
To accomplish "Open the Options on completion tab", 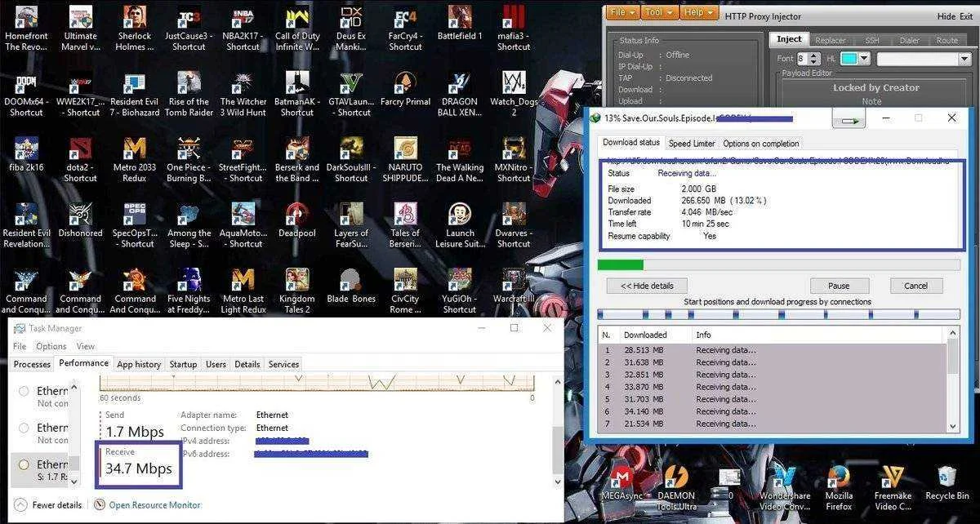I will pyautogui.click(x=761, y=144).
